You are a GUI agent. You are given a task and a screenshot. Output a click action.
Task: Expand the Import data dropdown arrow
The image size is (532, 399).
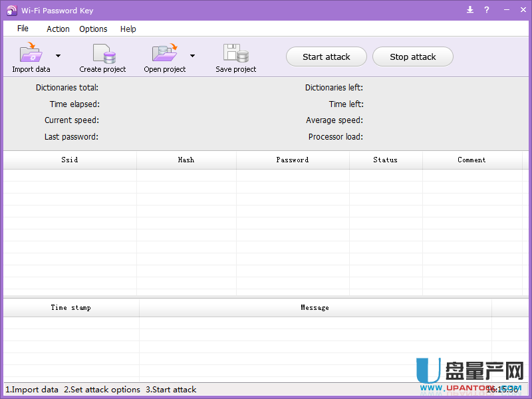click(x=58, y=56)
